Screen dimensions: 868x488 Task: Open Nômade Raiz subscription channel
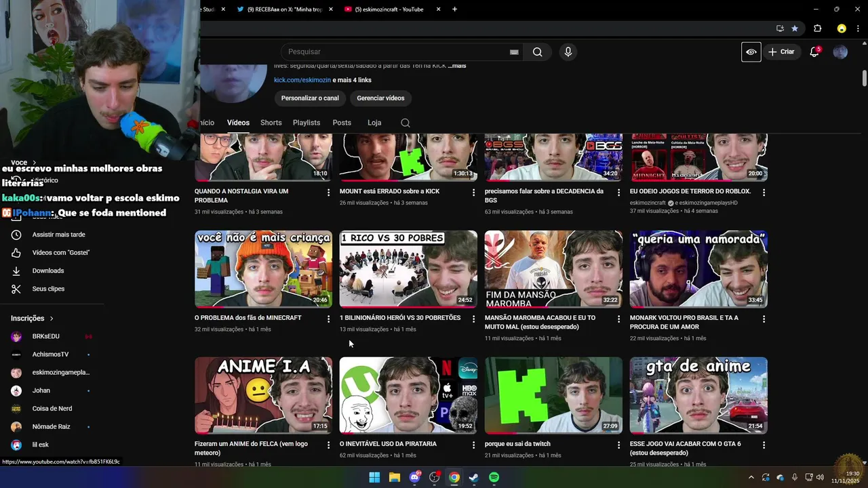click(51, 426)
